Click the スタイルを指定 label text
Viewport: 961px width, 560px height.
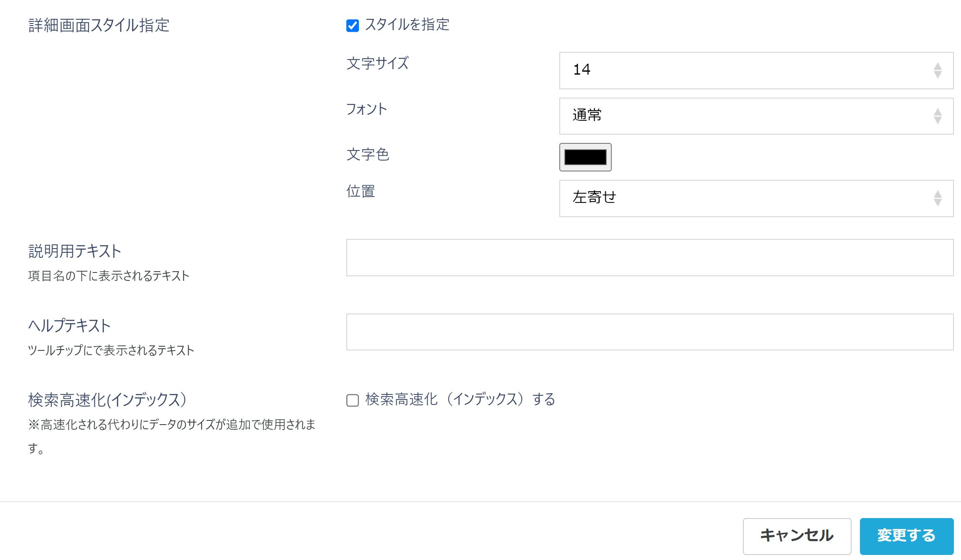(x=407, y=25)
